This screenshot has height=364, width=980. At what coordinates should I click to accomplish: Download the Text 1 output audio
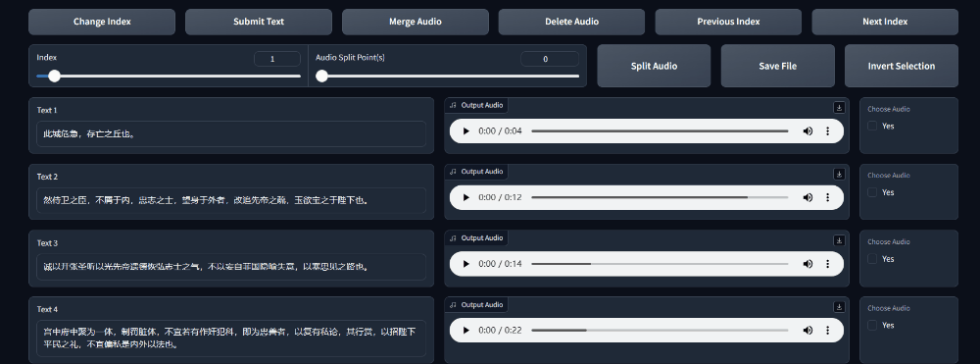pos(839,108)
